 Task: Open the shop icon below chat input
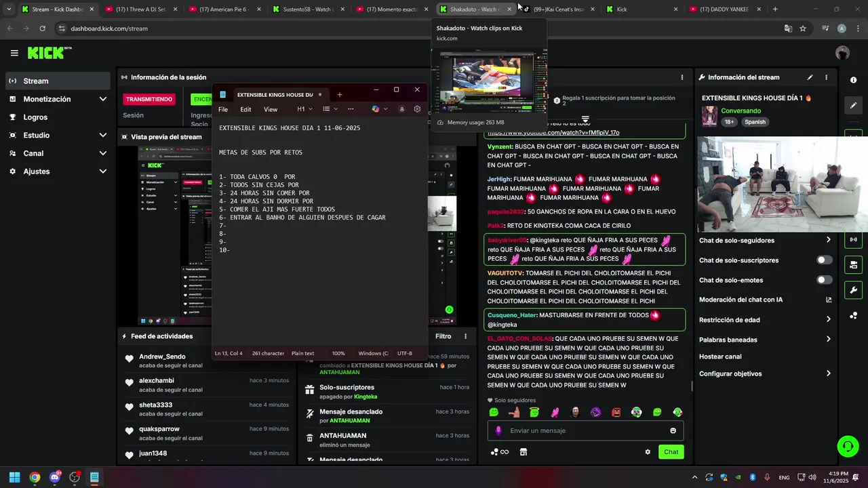click(523, 452)
